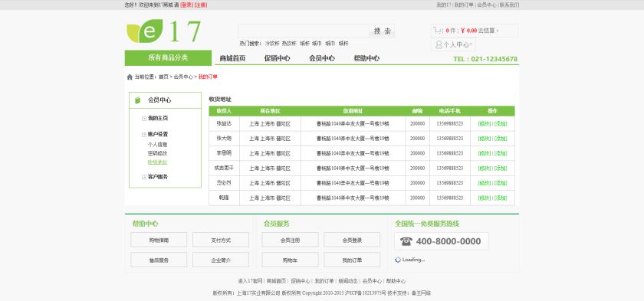The height and width of the screenshot is (301, 644).
Task: Go to 商城首页 nav tab
Action: [x=232, y=58]
